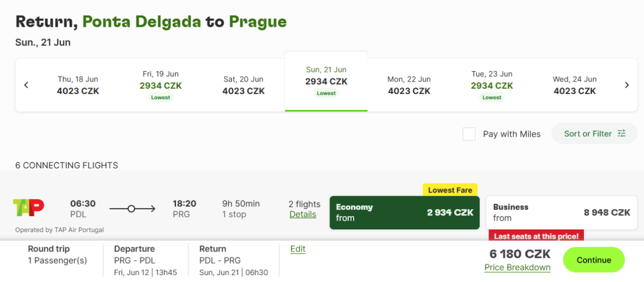Expand the Price Breakdown details
This screenshot has width=644, height=282.
pyautogui.click(x=517, y=268)
